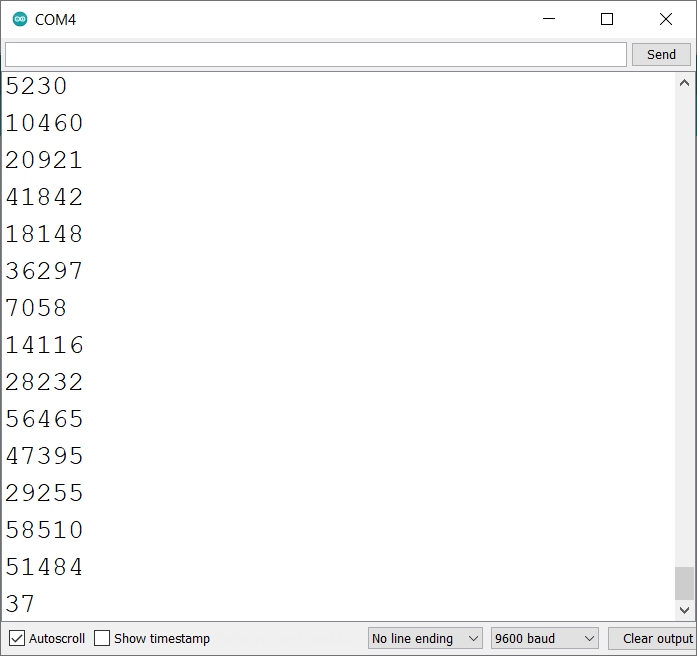Open the 9600 baud rate dropdown
697x656 pixels.
(x=545, y=638)
